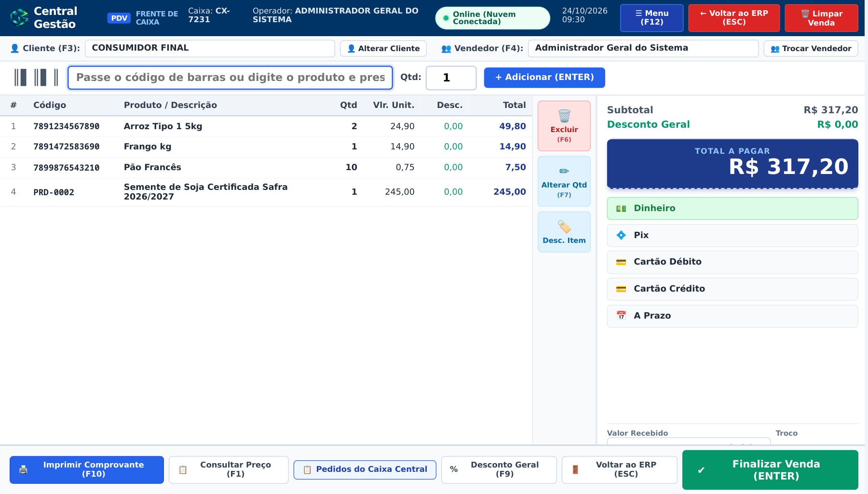
Task: Click the checkmark icon on Finalizar Venda
Action: click(701, 470)
